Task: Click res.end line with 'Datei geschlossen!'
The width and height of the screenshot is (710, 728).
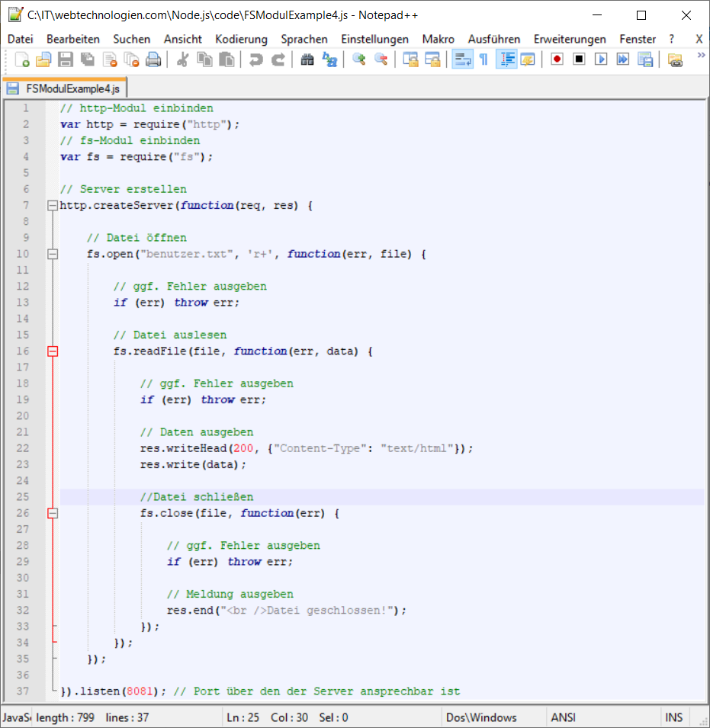Action: pos(287,610)
